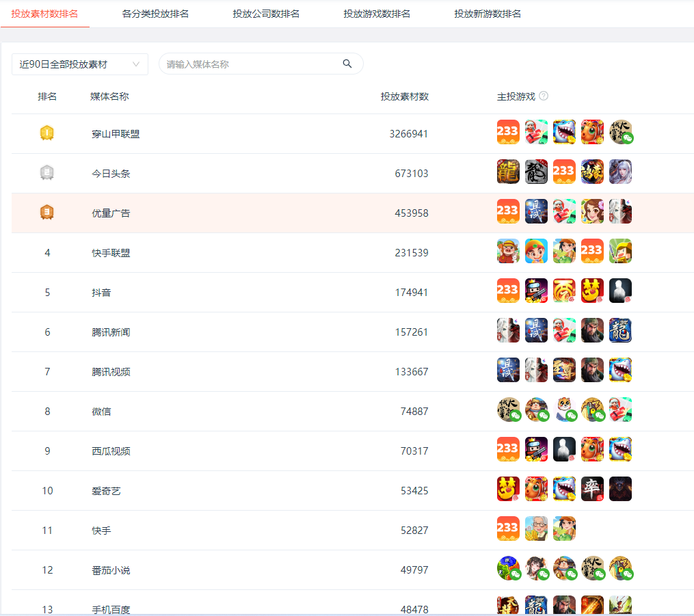The height and width of the screenshot is (616, 694).
Task: Click media name 穿山甲联盟
Action: click(x=116, y=134)
